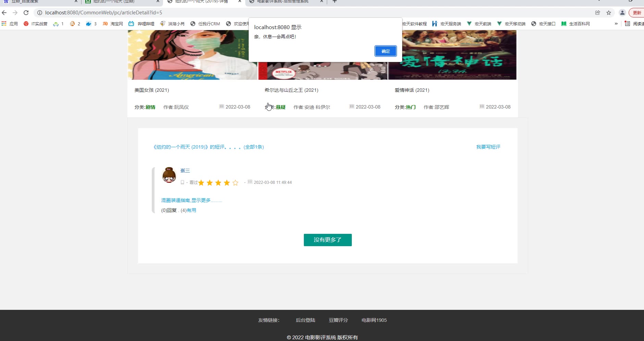This screenshot has width=644, height=341.
Task: Close the 纽约的一个雨天 详情 tab
Action: (x=240, y=1)
